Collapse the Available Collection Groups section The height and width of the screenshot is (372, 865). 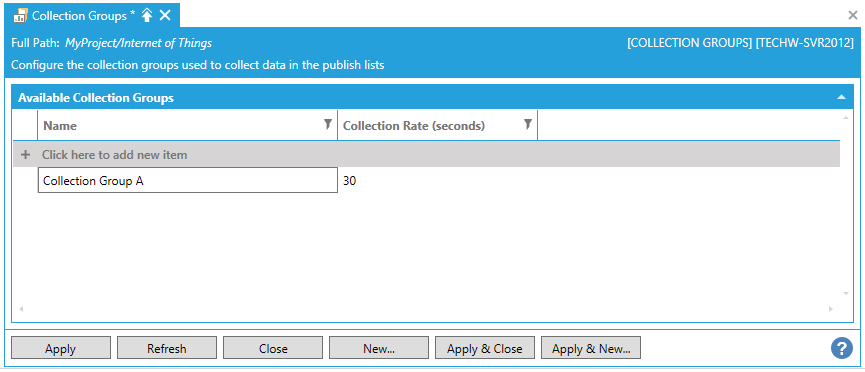(841, 97)
